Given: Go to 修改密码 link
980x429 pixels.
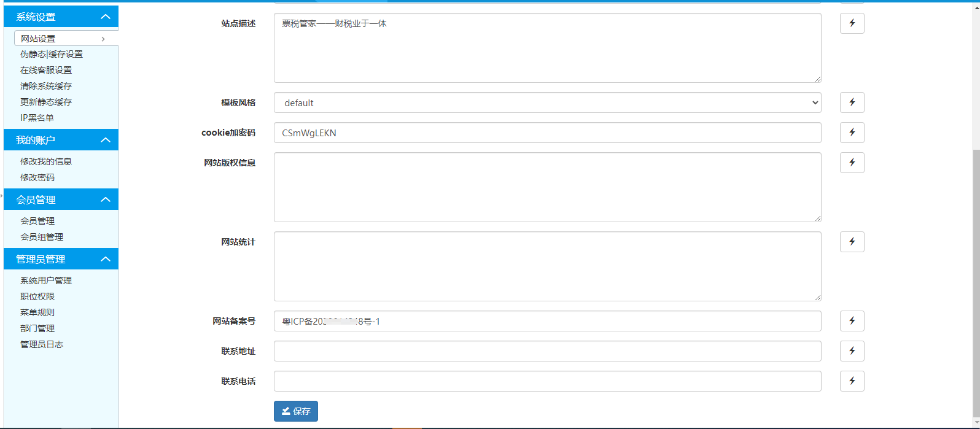Looking at the screenshot, I should [x=37, y=177].
